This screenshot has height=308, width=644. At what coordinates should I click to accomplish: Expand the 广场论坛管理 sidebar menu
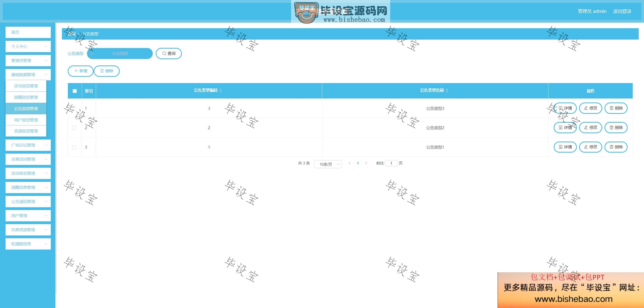tap(28, 145)
